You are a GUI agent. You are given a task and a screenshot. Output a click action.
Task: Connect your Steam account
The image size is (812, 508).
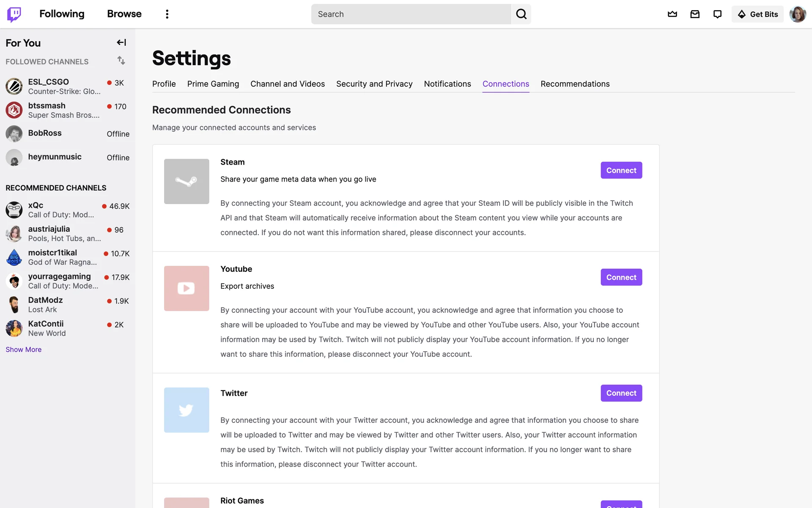[x=621, y=170]
